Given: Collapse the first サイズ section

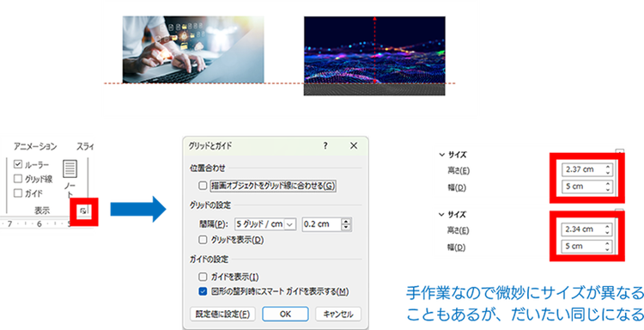Looking at the screenshot, I should coord(442,155).
